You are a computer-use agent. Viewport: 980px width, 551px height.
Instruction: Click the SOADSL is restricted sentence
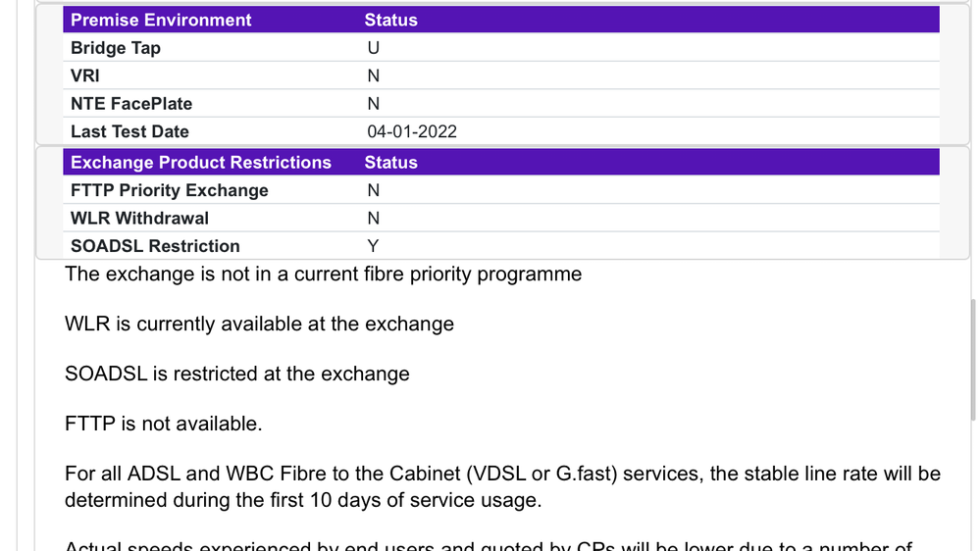pos(236,374)
